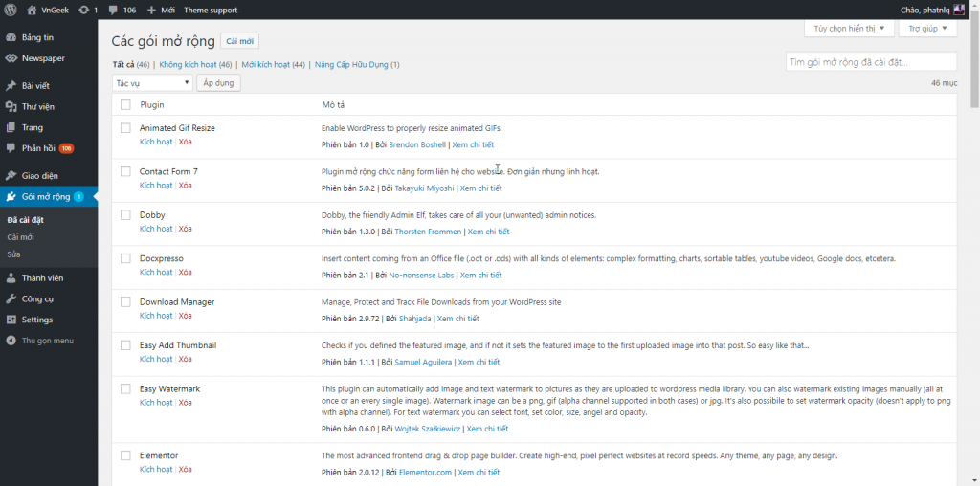Click the Bài viết pin icon
Viewport: 980px width, 486px height.
point(11,85)
